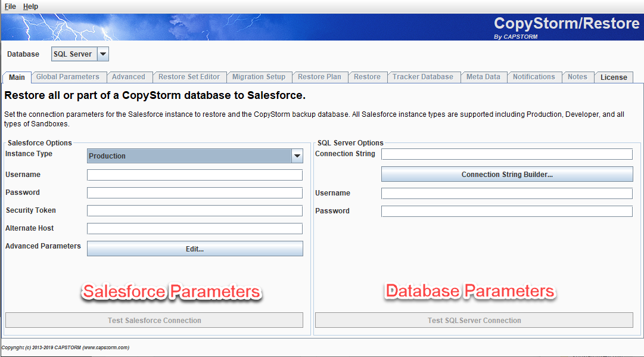Select the Notifications tab
The height and width of the screenshot is (357, 644).
pos(534,77)
